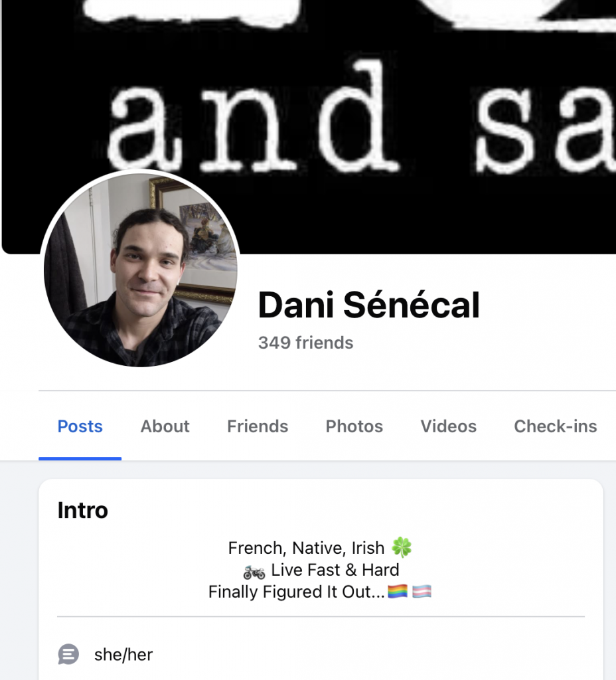Click the Intro section heading
This screenshot has width=616, height=680.
pyautogui.click(x=83, y=510)
